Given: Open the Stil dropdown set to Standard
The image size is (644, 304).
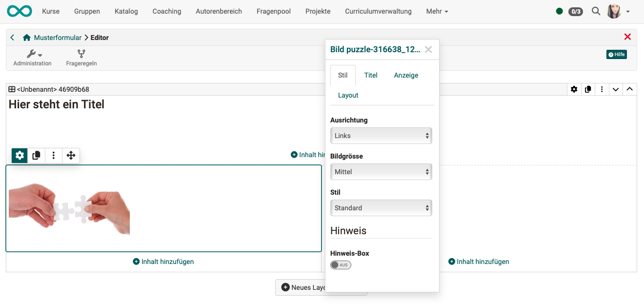Looking at the screenshot, I should pos(381,208).
